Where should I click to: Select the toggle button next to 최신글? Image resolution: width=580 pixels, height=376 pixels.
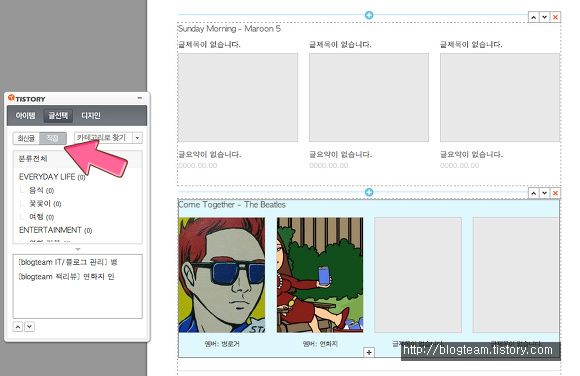pyautogui.click(x=53, y=138)
